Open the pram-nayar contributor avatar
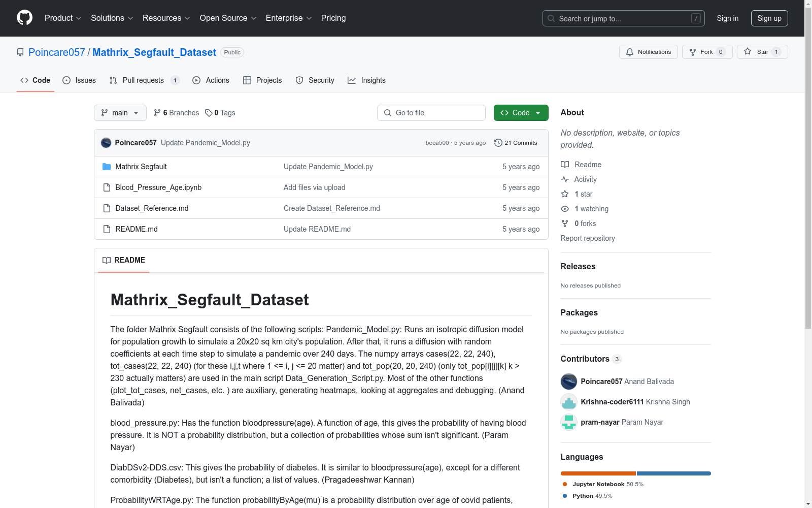The height and width of the screenshot is (508, 812). coord(569,422)
